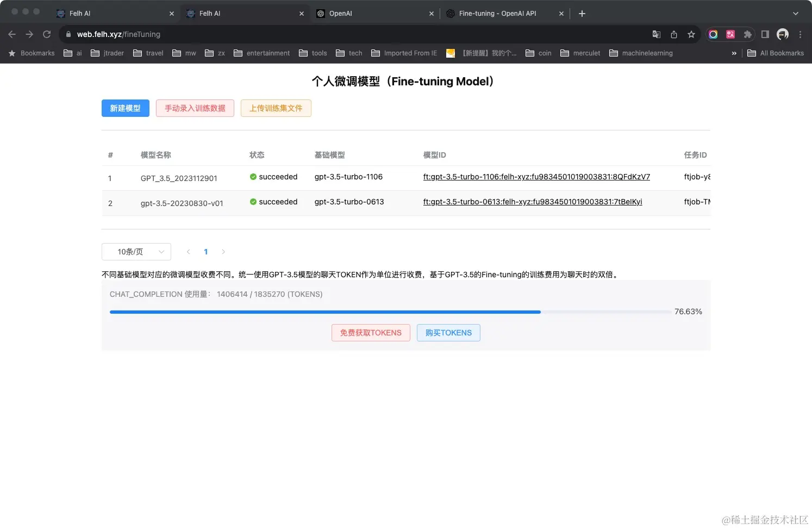Open the 10条/页 page size dropdown
This screenshot has height=529, width=812.
pyautogui.click(x=136, y=251)
